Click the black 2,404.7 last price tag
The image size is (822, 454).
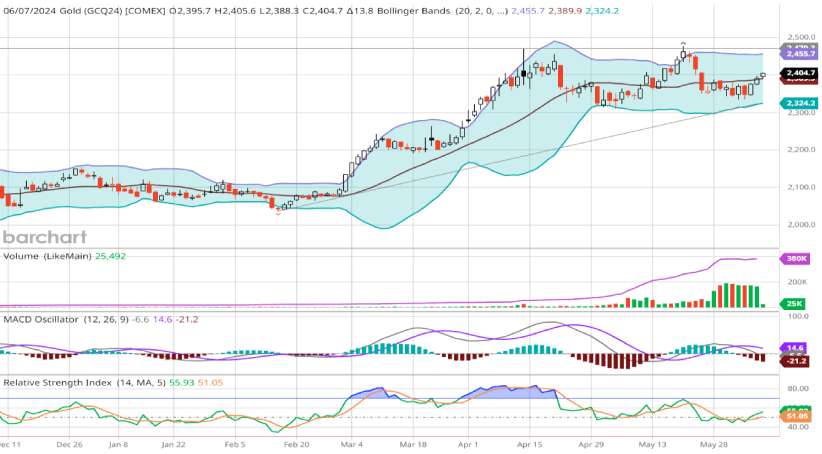coord(800,73)
